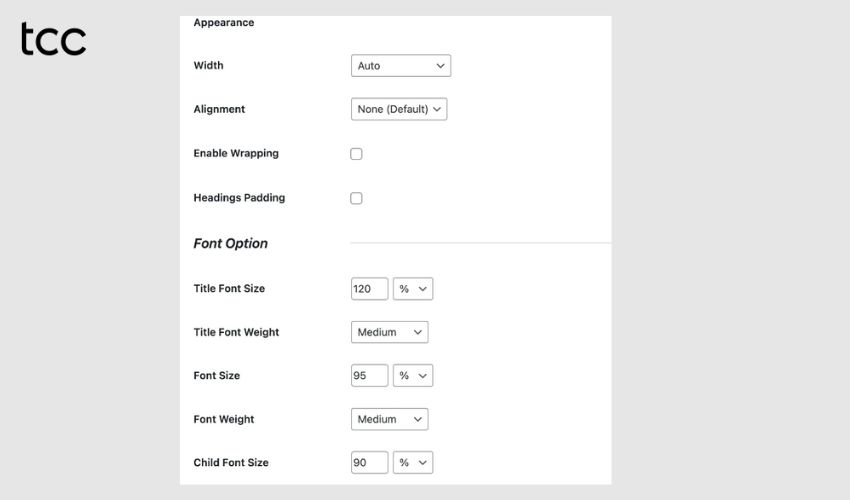850x500 pixels.
Task: Click the Appearance heading at the top
Action: point(223,22)
